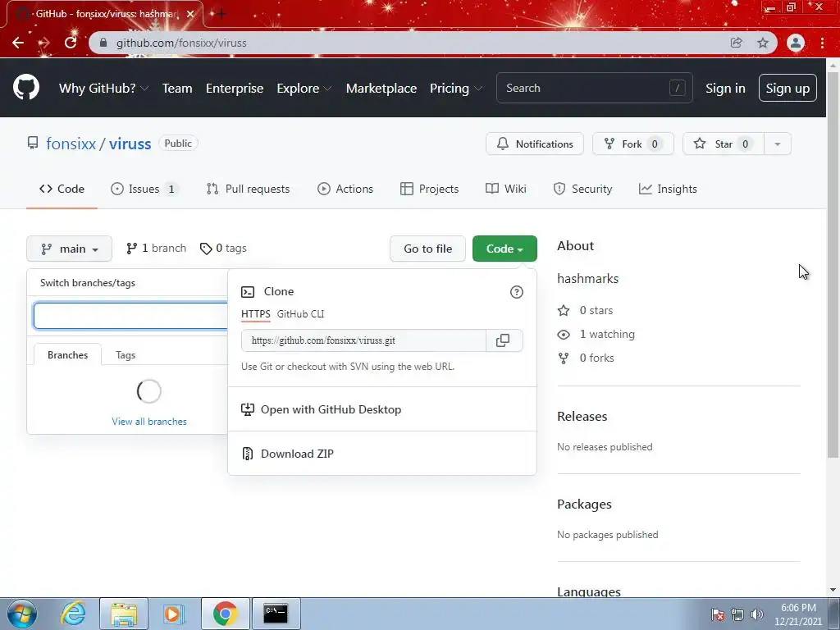Click the site lock icon in address bar
This screenshot has width=840, height=630.
pyautogui.click(x=103, y=43)
